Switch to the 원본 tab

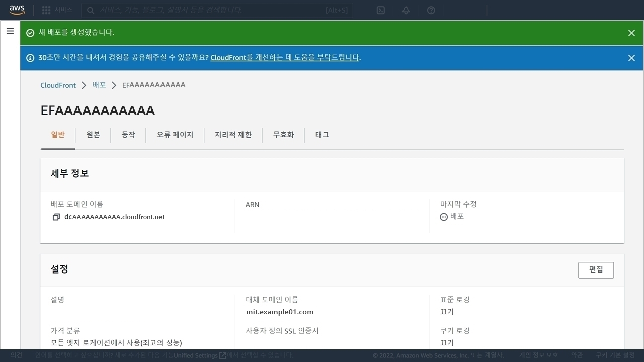click(93, 135)
